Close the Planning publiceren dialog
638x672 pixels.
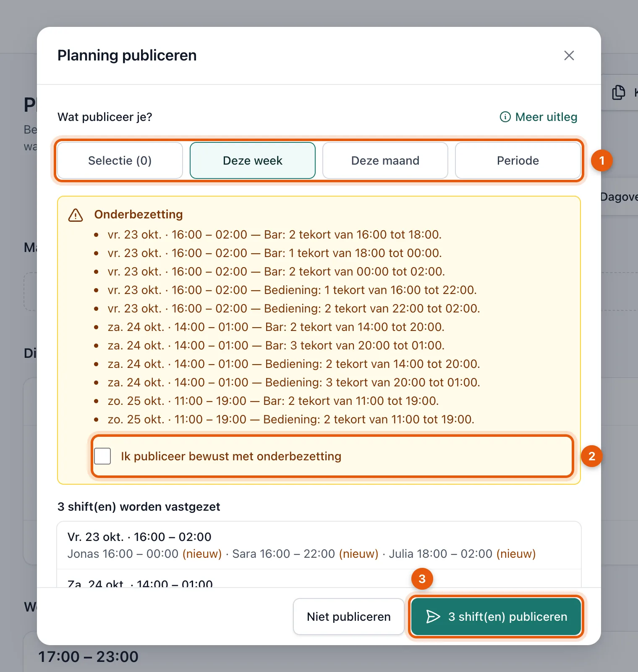coord(569,55)
